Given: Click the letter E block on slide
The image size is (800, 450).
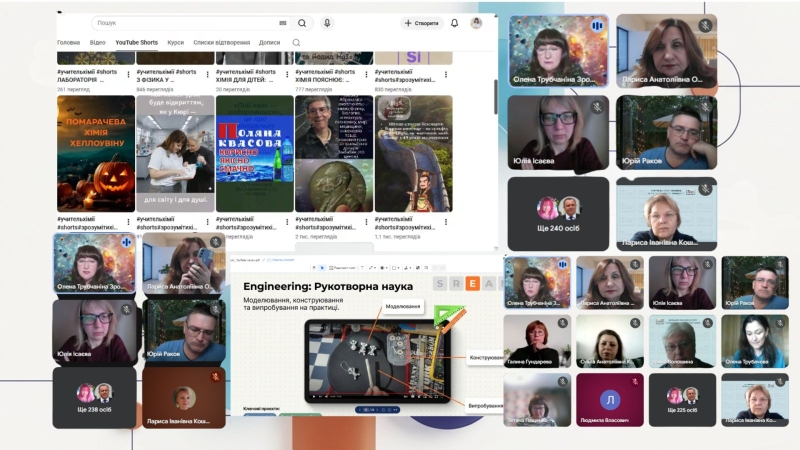Looking at the screenshot, I should point(474,284).
